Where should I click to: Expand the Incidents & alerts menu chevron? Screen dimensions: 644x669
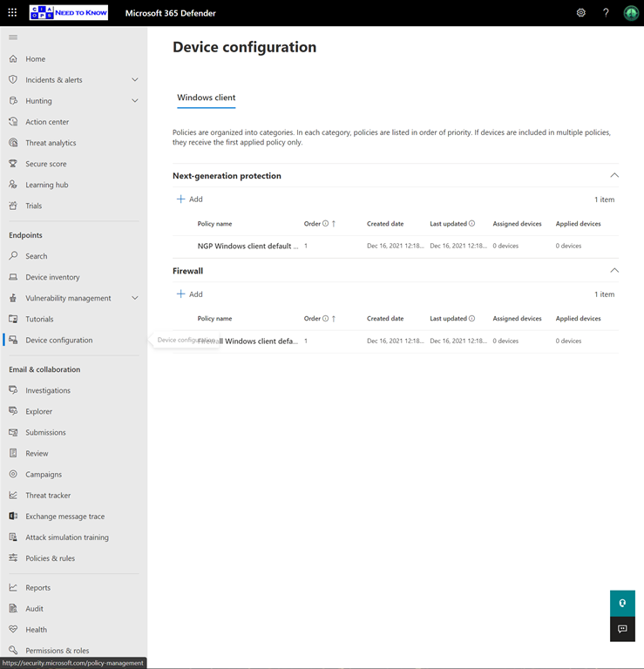tap(134, 80)
